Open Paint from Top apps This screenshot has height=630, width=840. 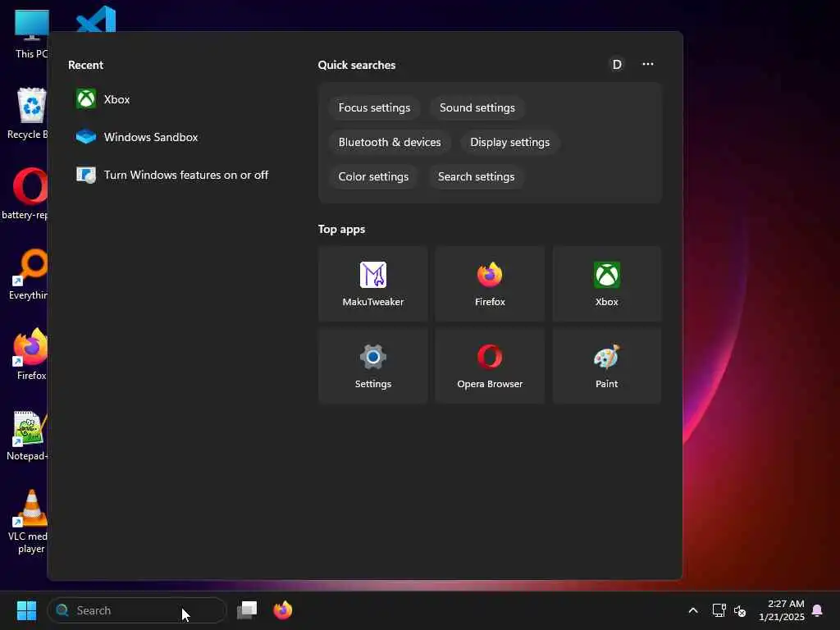(606, 366)
